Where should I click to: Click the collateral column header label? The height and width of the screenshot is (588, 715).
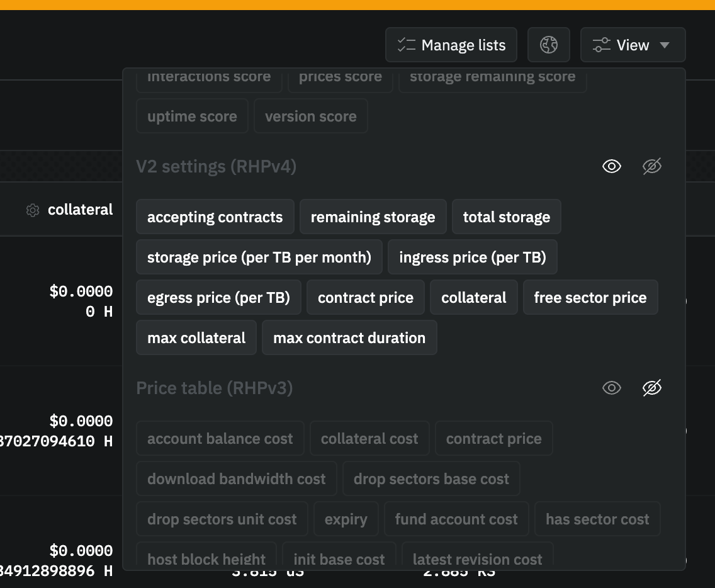tap(81, 210)
